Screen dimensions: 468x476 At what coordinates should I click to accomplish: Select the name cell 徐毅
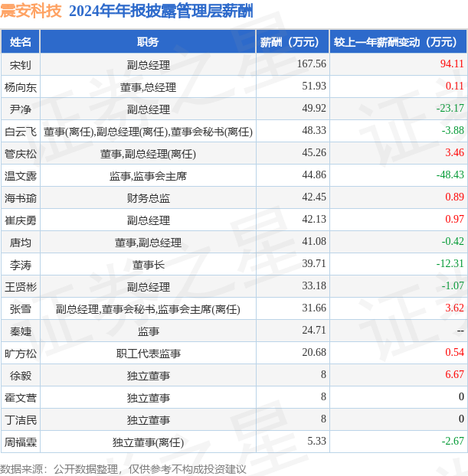click(x=21, y=375)
